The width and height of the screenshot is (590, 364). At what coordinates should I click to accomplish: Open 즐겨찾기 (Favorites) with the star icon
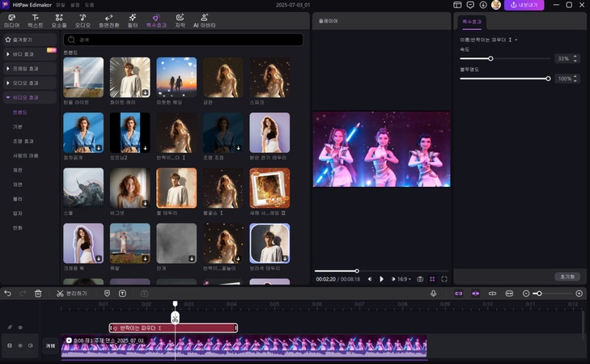pyautogui.click(x=30, y=40)
